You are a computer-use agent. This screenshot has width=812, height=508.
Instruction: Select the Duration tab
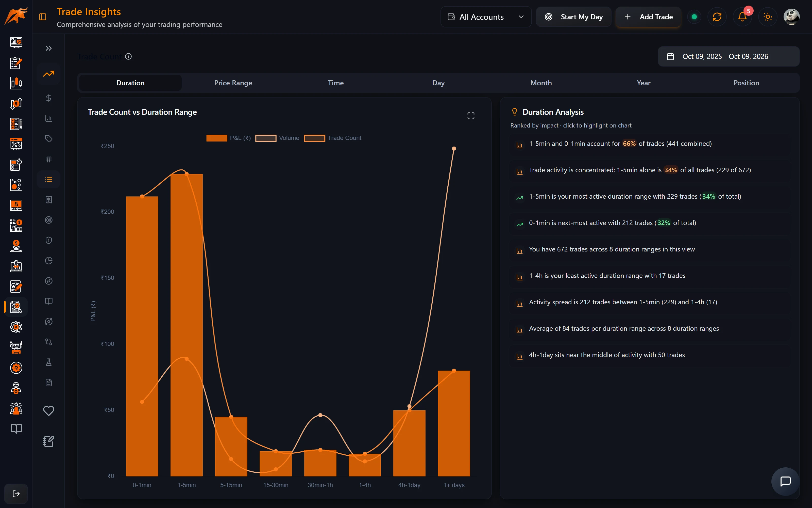(x=130, y=83)
